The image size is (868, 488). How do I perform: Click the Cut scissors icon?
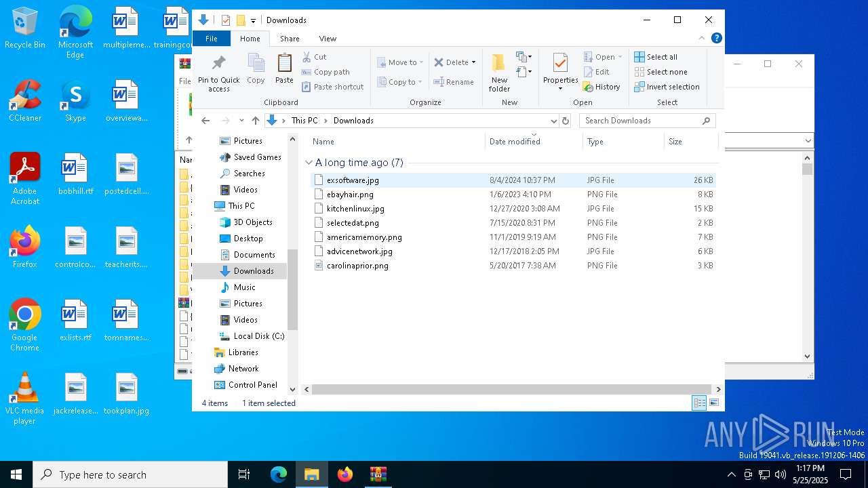pos(307,57)
